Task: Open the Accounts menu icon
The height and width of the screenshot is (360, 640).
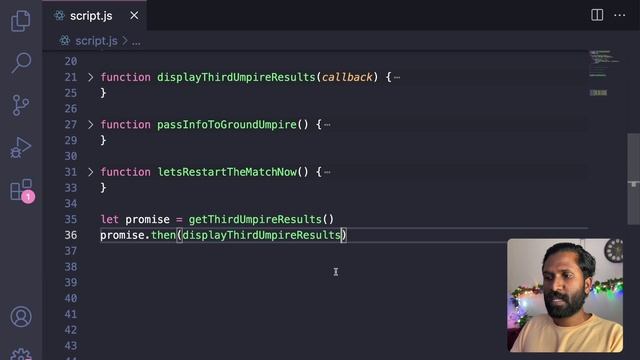Action: [21, 316]
